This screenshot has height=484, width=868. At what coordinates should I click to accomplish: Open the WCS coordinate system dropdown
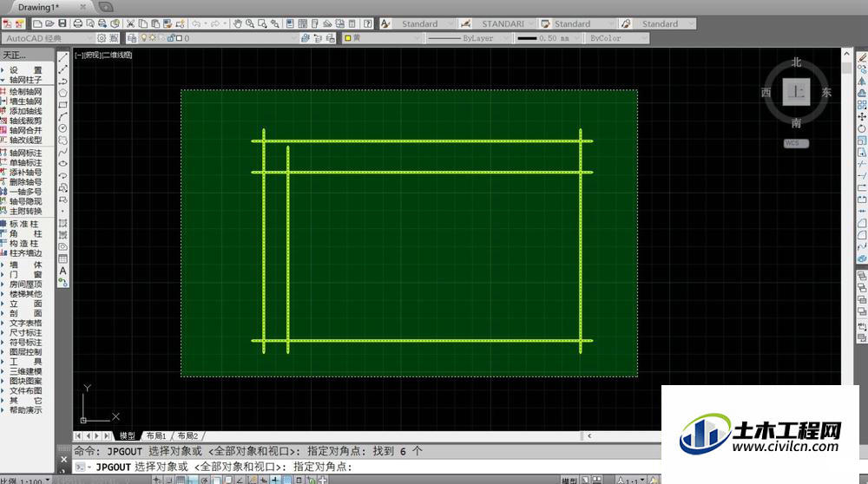coord(796,143)
